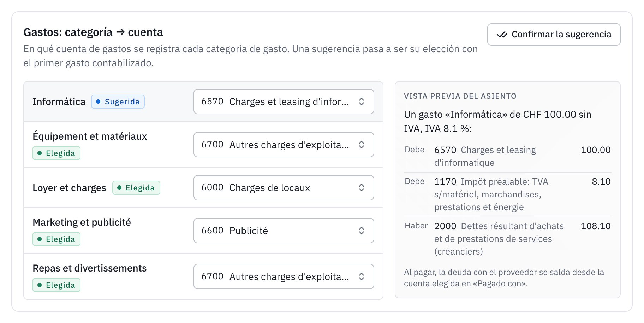This screenshot has height=323, width=644.
Task: Click the 'Al pagar, la deuda' note text
Action: tap(504, 278)
